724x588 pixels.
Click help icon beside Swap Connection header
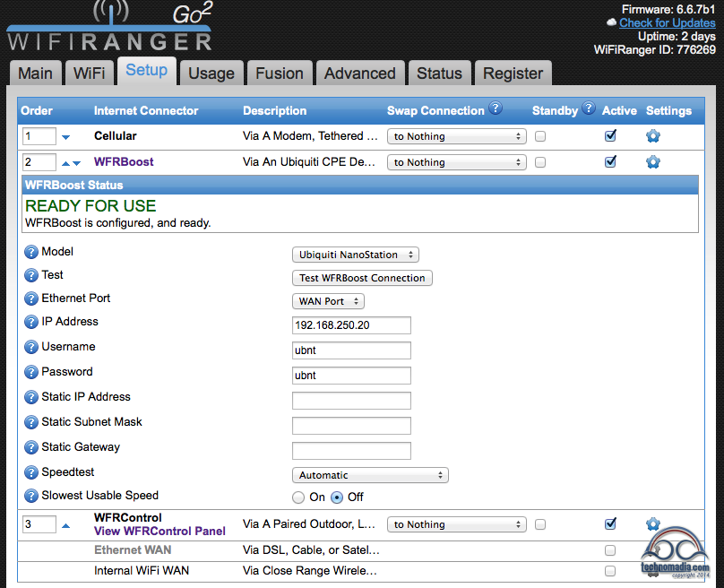tap(496, 109)
